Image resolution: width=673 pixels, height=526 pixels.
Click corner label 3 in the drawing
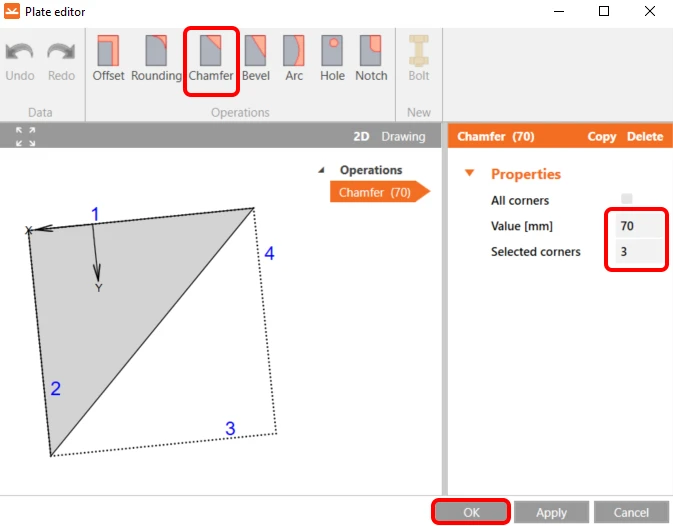[230, 428]
